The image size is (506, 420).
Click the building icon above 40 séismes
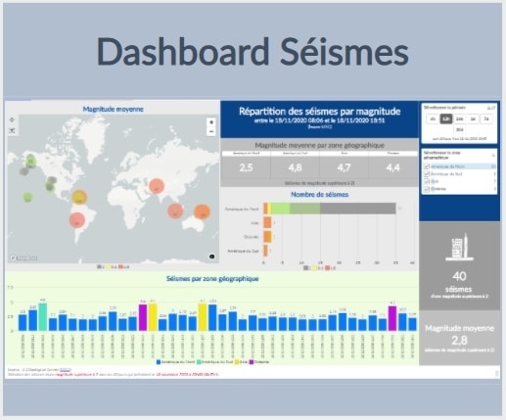point(459,247)
